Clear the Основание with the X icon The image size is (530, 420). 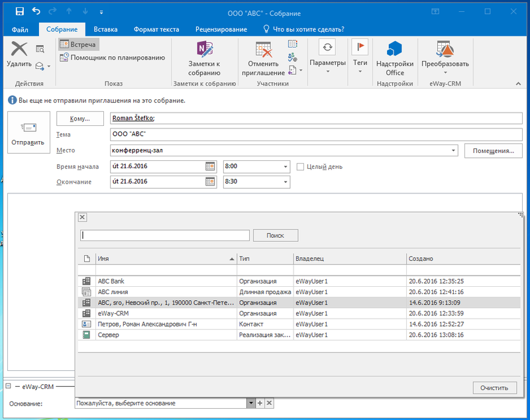[x=269, y=403]
